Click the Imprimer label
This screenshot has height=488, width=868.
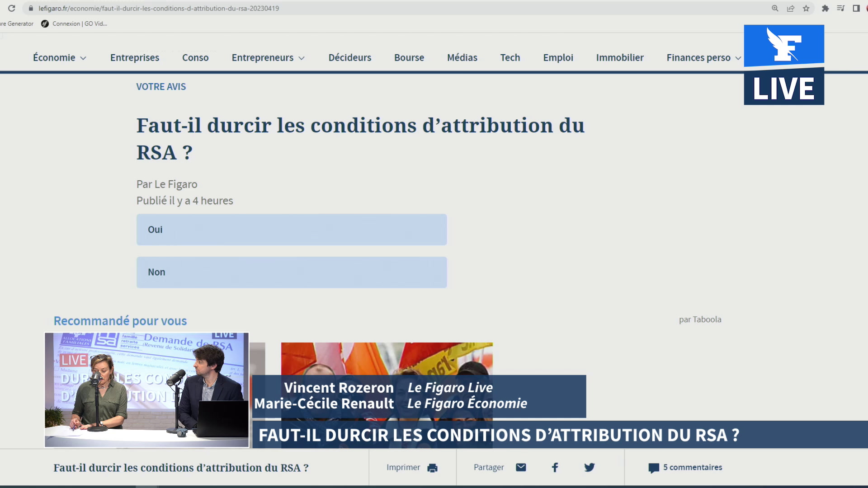point(403,467)
